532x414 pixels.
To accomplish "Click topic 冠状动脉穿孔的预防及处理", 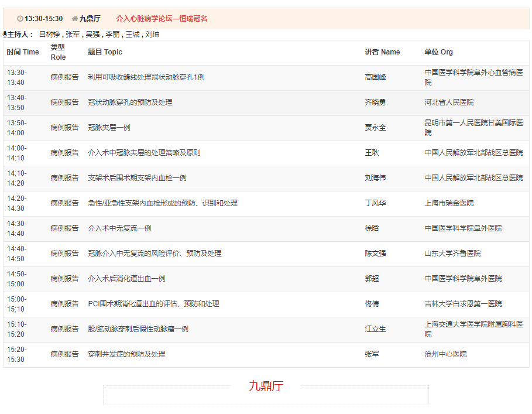I will click(x=130, y=102).
